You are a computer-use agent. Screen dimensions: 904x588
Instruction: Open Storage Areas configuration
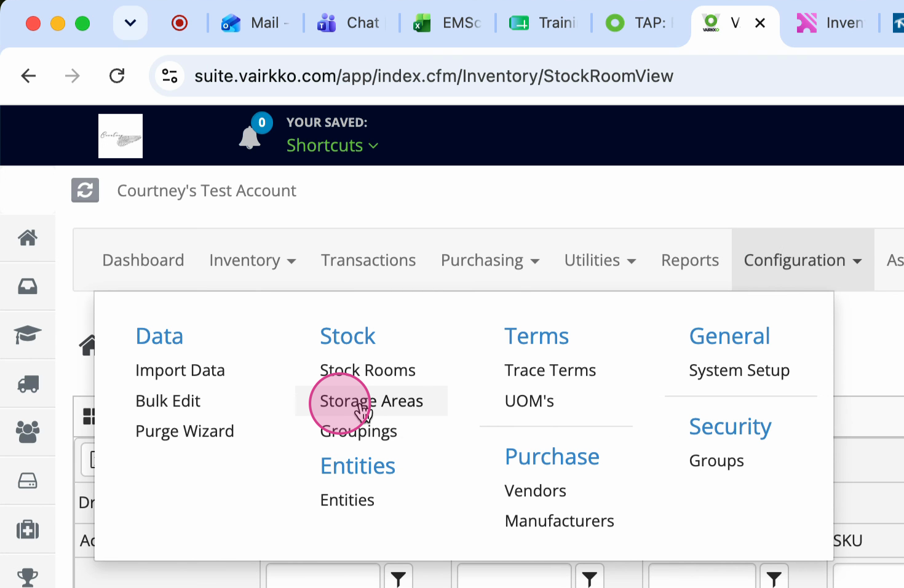[x=371, y=401]
